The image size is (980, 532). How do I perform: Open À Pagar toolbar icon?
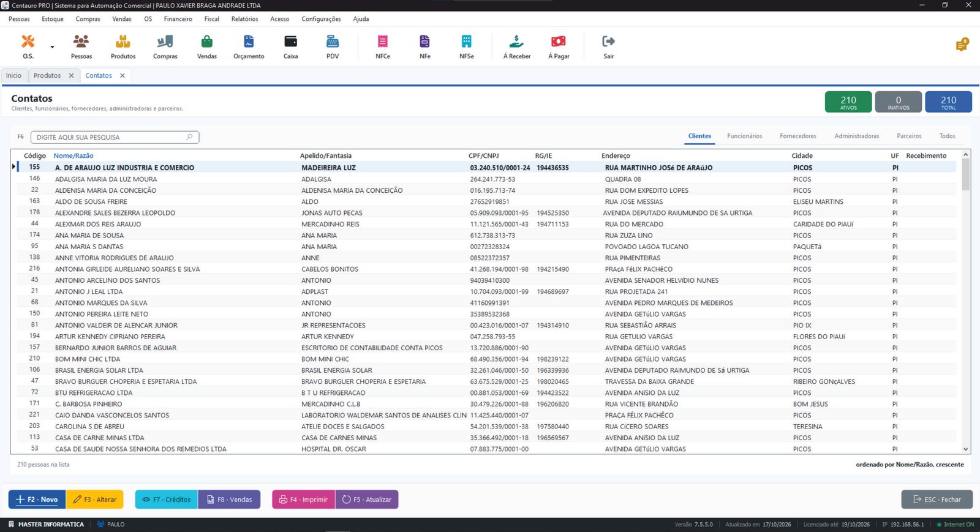(559, 47)
